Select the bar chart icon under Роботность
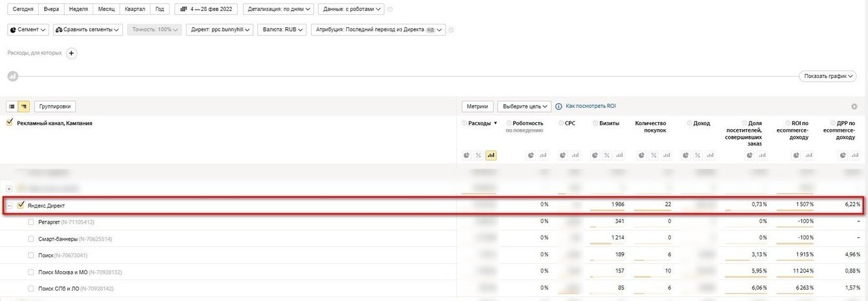This screenshot has width=868, height=301. (543, 155)
